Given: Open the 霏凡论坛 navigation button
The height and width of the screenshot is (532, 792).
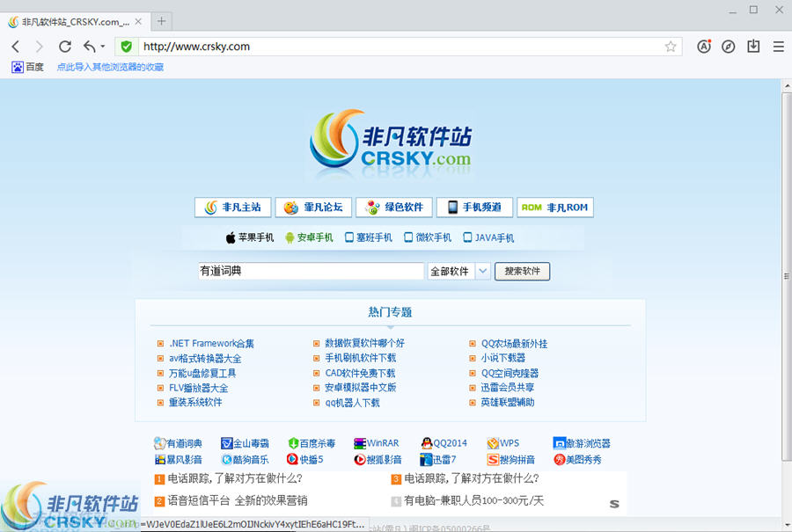Looking at the screenshot, I should tap(313, 208).
